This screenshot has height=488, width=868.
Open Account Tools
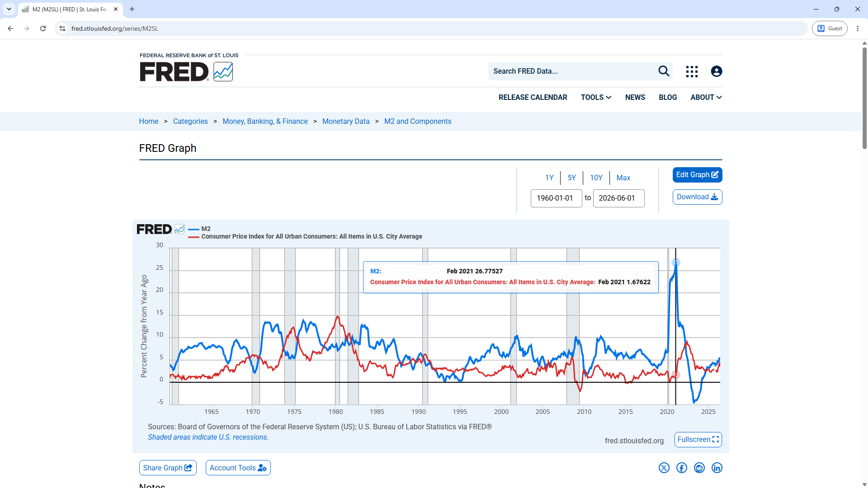coord(238,468)
